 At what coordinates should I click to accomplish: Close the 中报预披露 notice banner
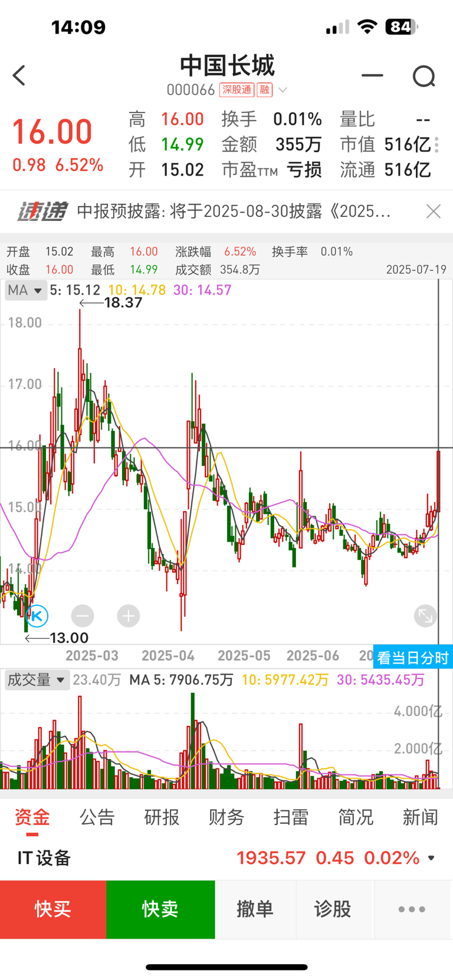[x=434, y=211]
